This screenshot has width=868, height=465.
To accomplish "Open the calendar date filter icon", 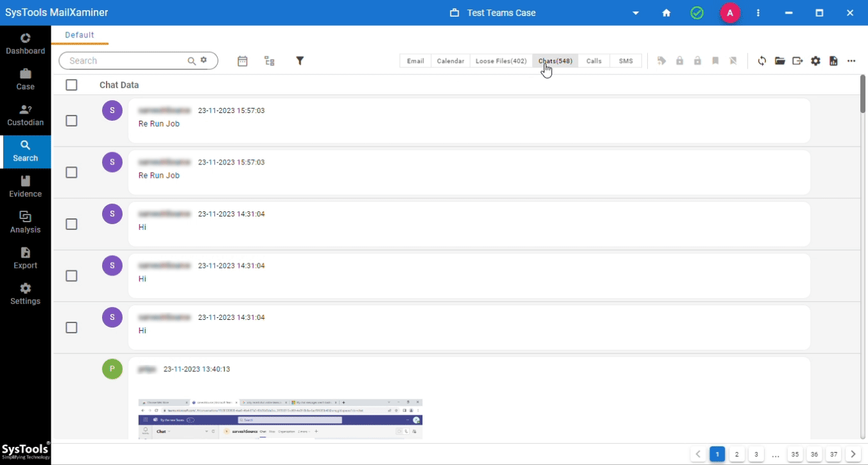I will (x=243, y=61).
